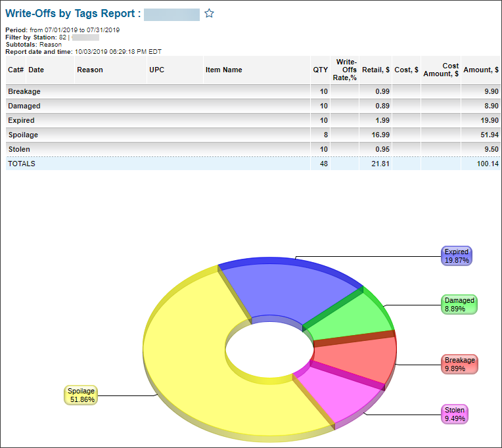Sort by the Reason column header
Screen dimensions: 502x448
90,70
